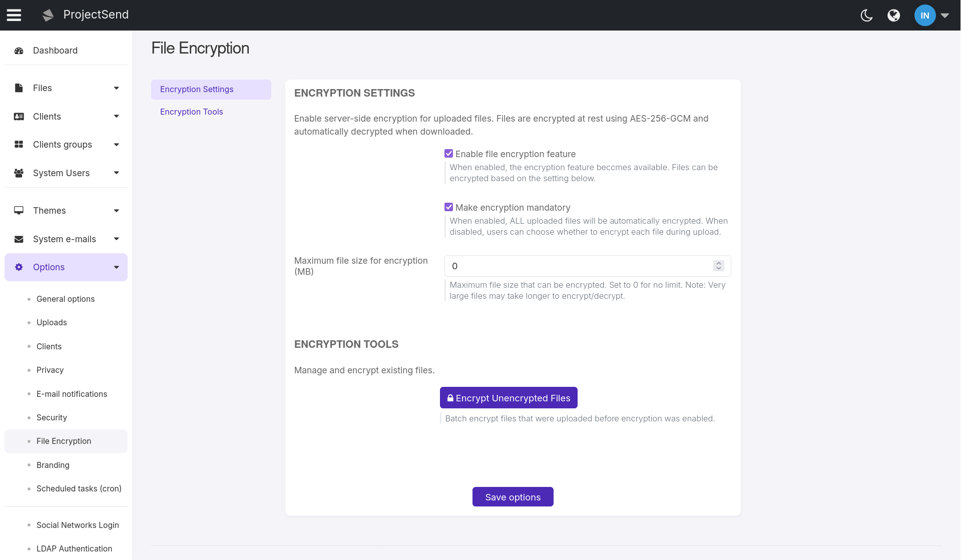This screenshot has width=961, height=560.
Task: Click the Encrypt Unencrypted Files button
Action: coord(509,397)
